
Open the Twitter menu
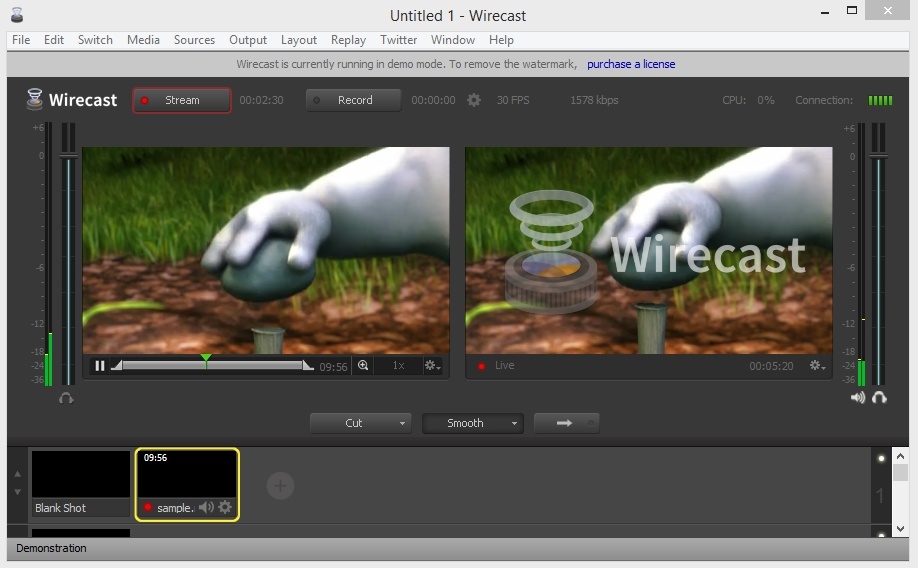click(x=398, y=40)
